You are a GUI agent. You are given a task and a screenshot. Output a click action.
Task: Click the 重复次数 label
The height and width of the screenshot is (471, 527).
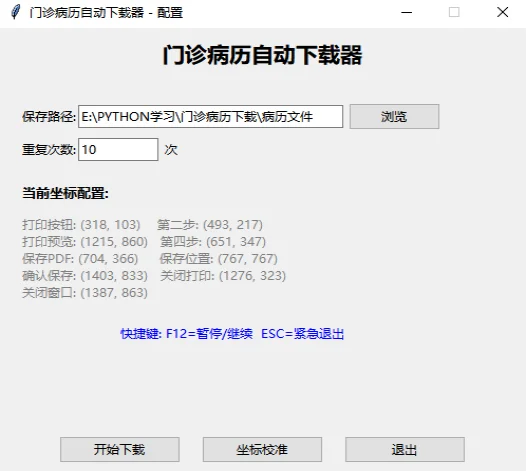point(49,150)
